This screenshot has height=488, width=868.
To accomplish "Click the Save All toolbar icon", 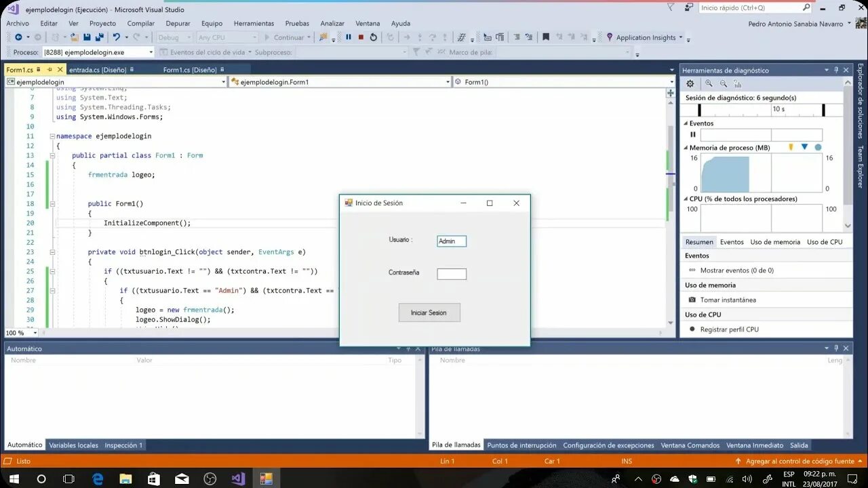I will click(99, 37).
